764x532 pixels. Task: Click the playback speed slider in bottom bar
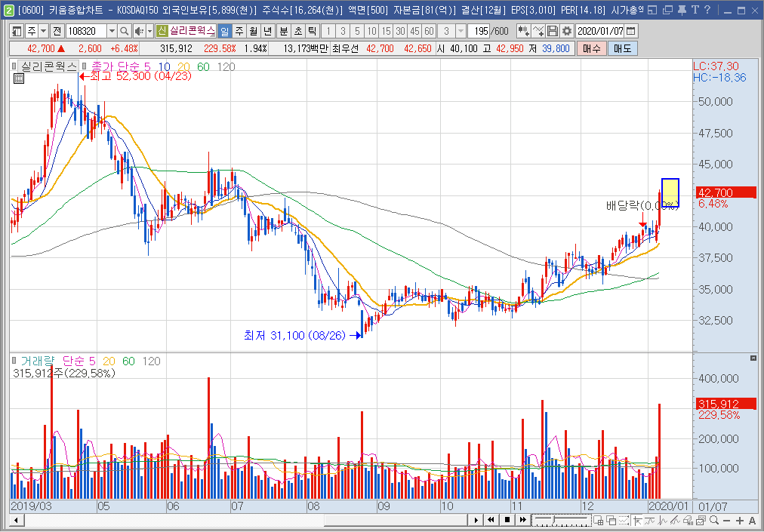pyautogui.click(x=560, y=520)
